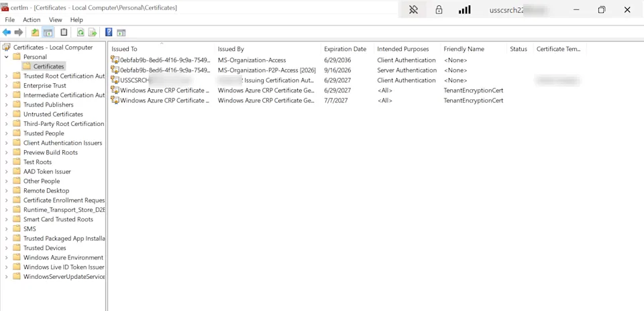
Task: Click the pin icon in connection bar
Action: point(413,10)
